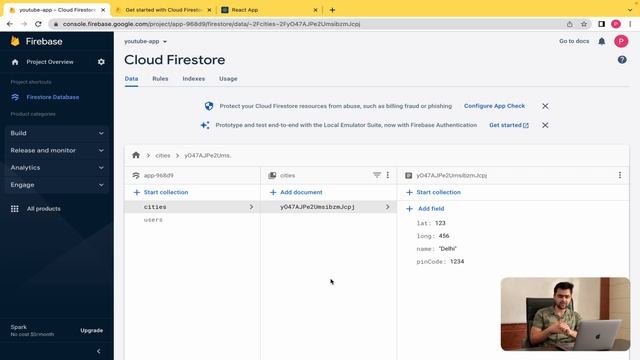Open project settings gear icon
This screenshot has height=360, width=640.
pyautogui.click(x=101, y=62)
